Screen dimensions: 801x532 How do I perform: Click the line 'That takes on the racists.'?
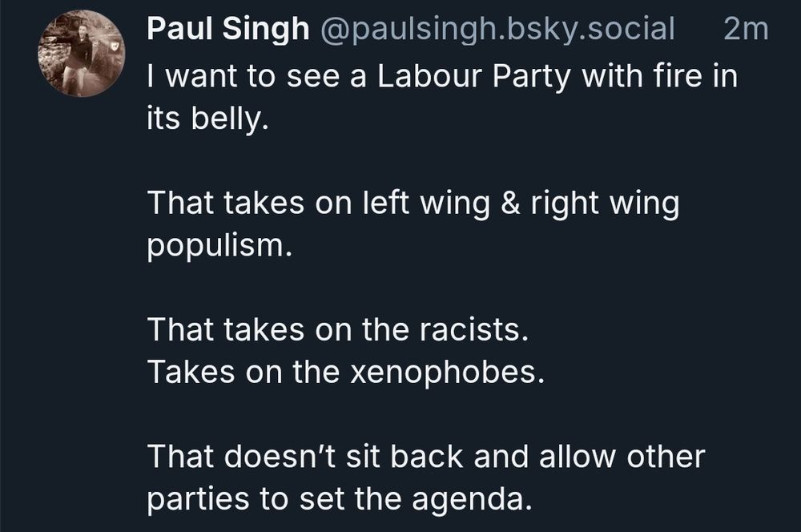click(338, 329)
